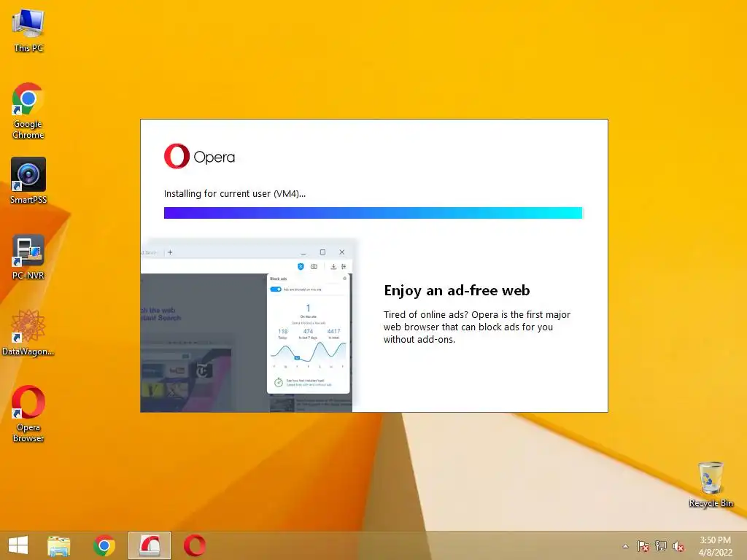Click the 'Tired of online ads?' paragraph
This screenshot has width=747, height=560.
coord(477,327)
